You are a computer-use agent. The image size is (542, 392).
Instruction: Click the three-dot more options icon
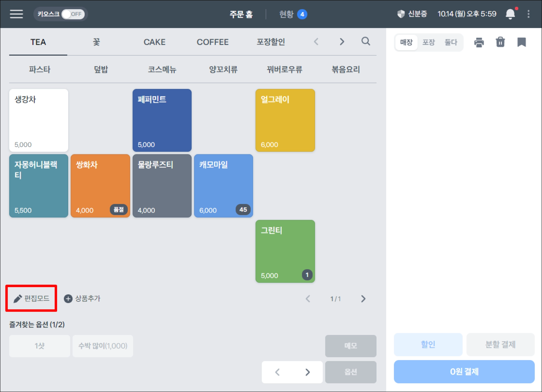click(x=529, y=14)
